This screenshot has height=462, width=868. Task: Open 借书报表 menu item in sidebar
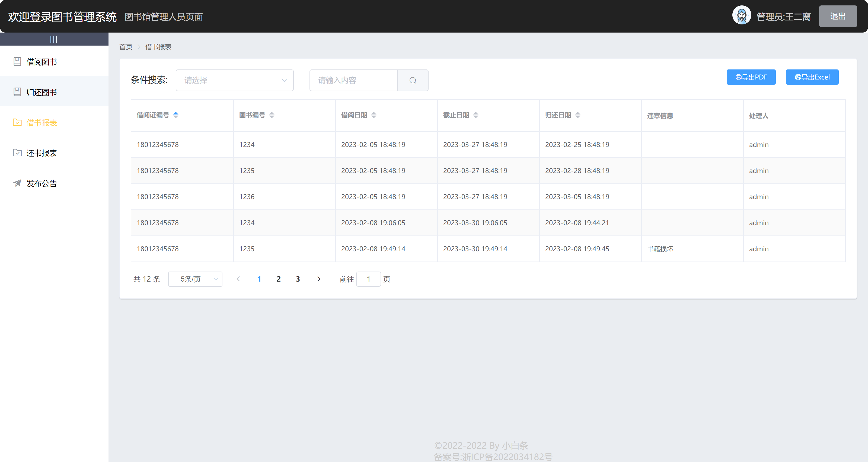[x=42, y=123]
